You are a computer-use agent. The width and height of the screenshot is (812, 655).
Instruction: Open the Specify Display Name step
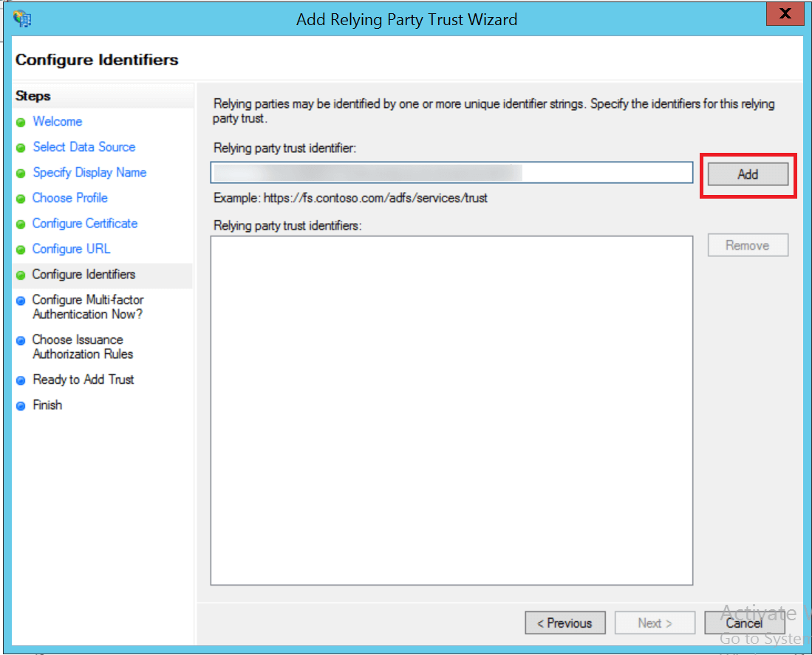point(89,172)
